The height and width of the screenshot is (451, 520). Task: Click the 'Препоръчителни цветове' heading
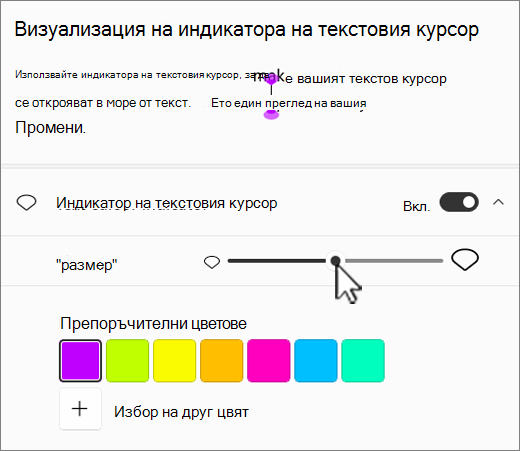[x=153, y=323]
